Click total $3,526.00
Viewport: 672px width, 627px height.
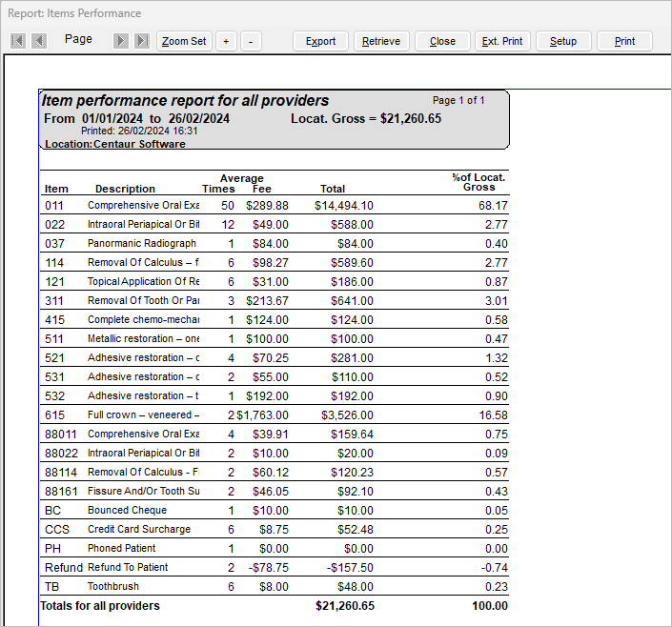click(348, 415)
